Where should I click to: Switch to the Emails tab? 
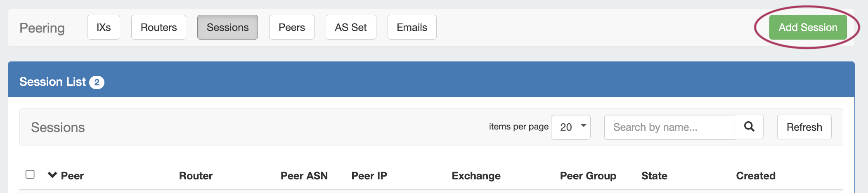pos(412,27)
